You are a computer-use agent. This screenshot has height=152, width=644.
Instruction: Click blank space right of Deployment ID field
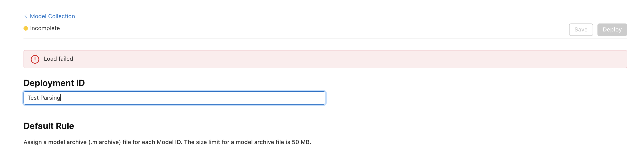475,98
